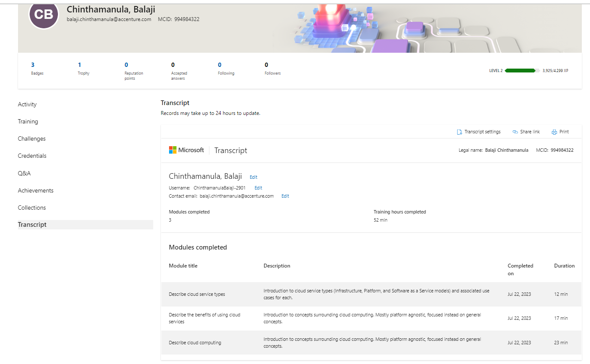Open Collections in the sidebar

coord(32,208)
